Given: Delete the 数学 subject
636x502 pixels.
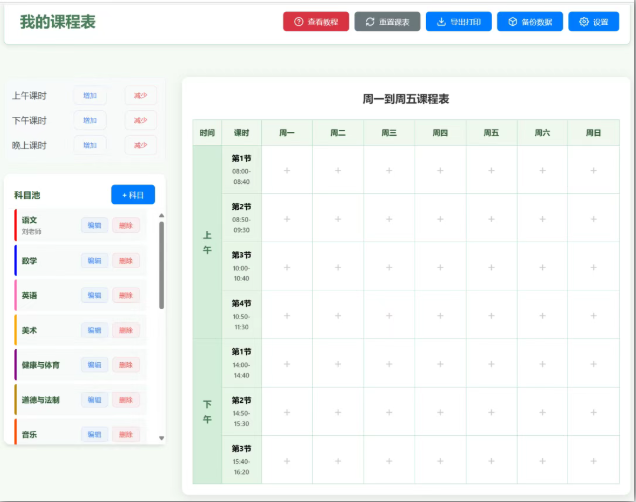Looking at the screenshot, I should pos(126,261).
